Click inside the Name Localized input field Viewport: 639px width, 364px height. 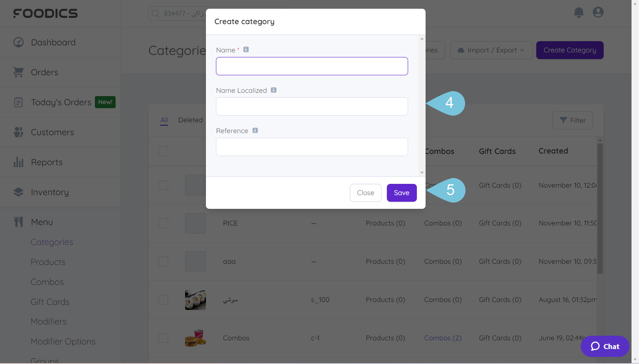[312, 106]
